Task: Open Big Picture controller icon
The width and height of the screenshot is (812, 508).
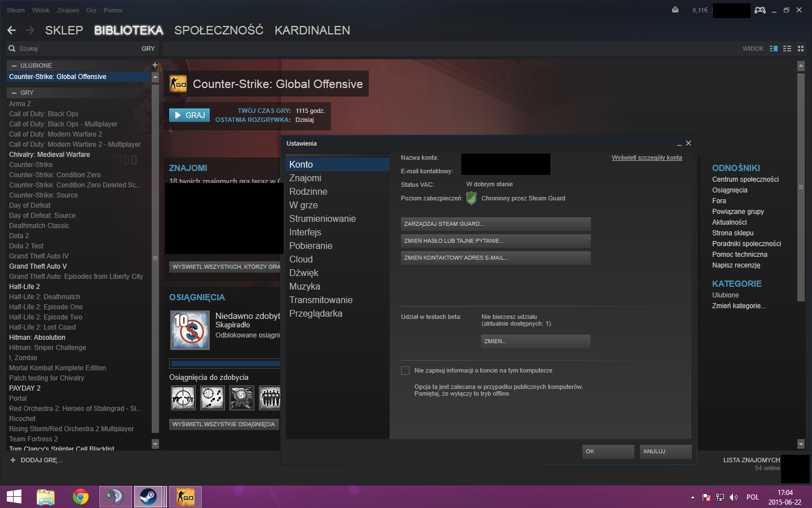Action: 760,10
